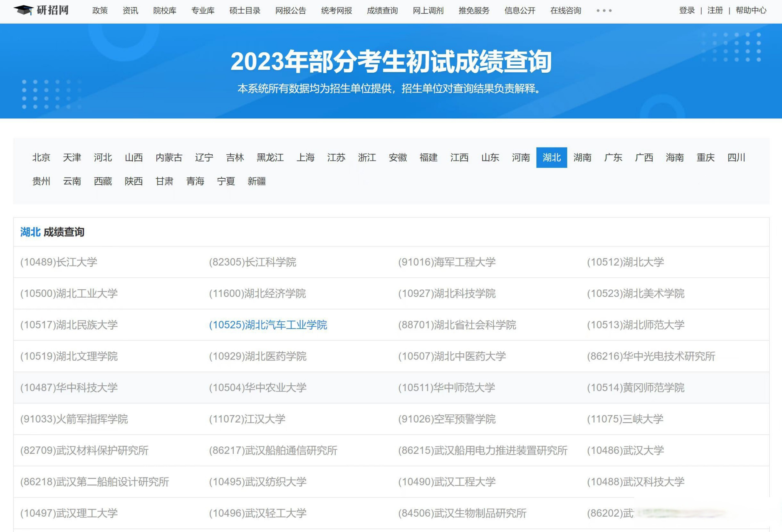Screen dimensions: 782x532
Task: Choose the 陕西 province tab
Action: [x=134, y=181]
